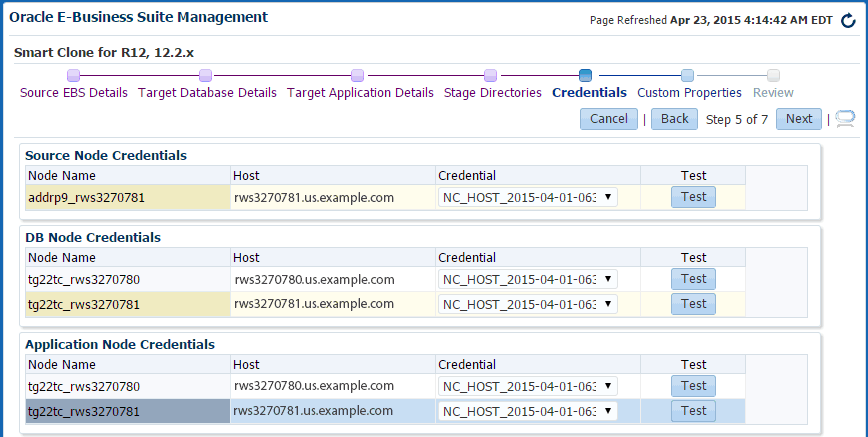This screenshot has height=437, width=868.
Task: Click application node host rws3270780.us.example.com
Action: point(314,386)
